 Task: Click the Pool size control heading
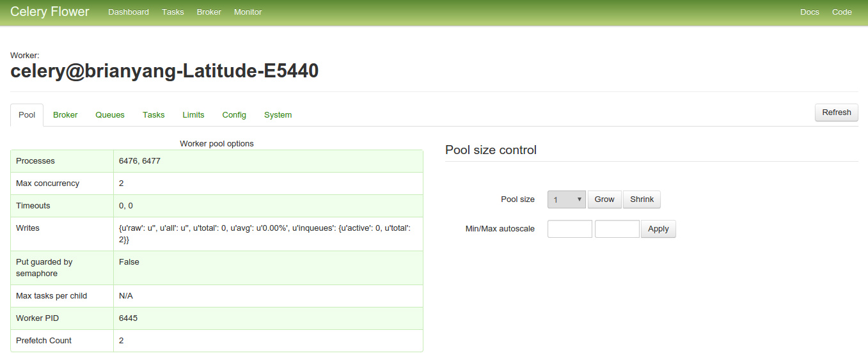point(491,150)
